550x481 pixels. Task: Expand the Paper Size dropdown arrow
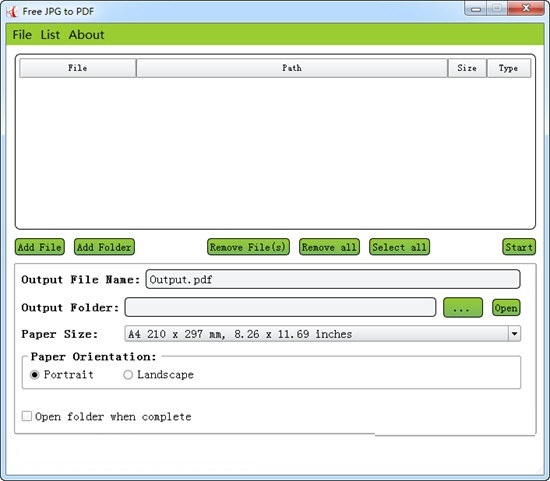(514, 334)
